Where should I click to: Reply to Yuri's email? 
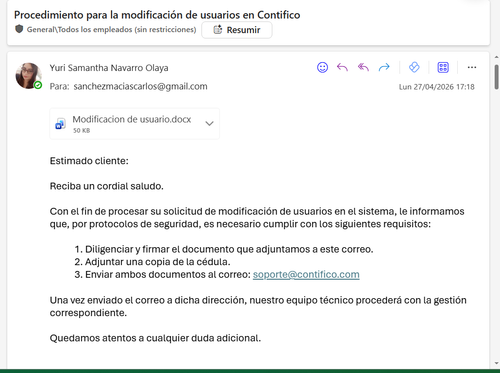(x=342, y=67)
